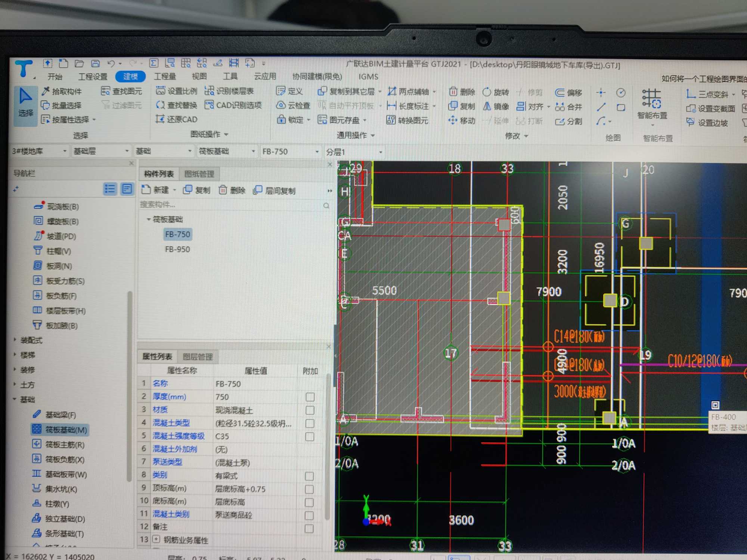The height and width of the screenshot is (560, 747).
Task: Click 识别楼层表 recognize floor table
Action: pyautogui.click(x=229, y=91)
